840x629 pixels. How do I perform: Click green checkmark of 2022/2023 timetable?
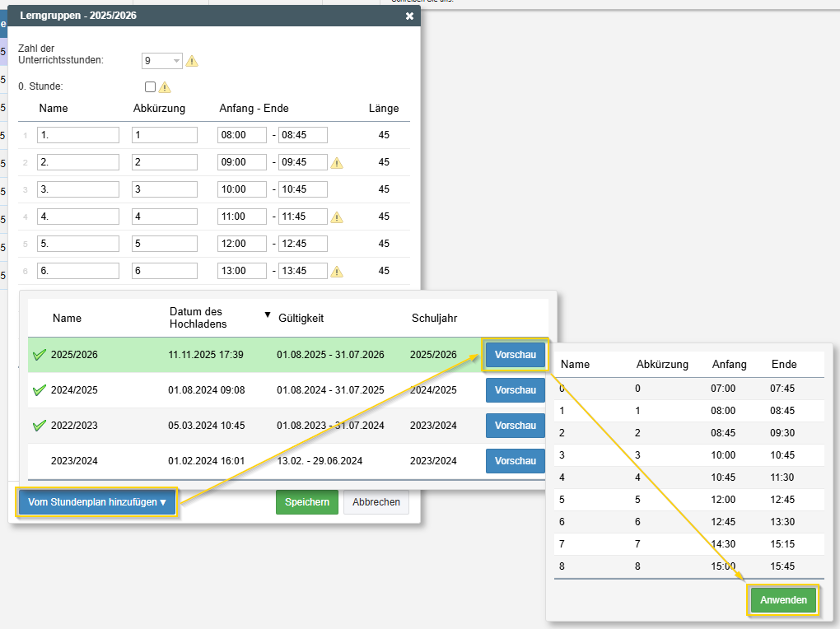[x=39, y=426]
